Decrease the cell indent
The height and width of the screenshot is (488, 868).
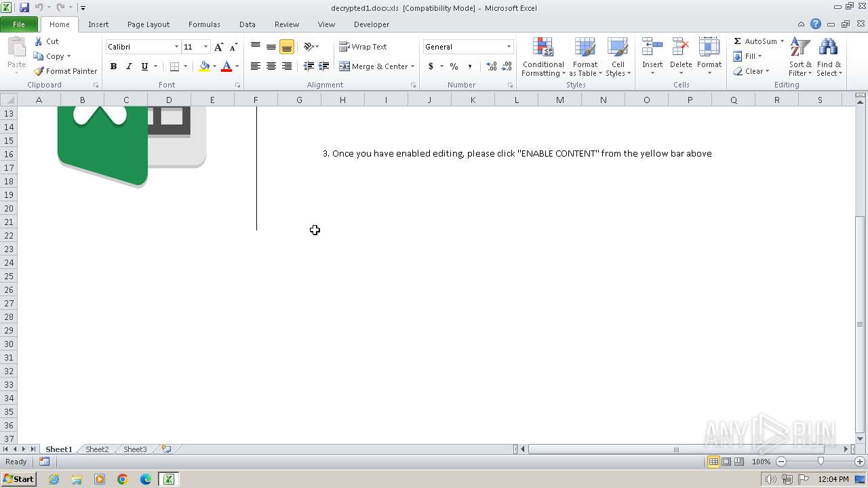[x=309, y=66]
